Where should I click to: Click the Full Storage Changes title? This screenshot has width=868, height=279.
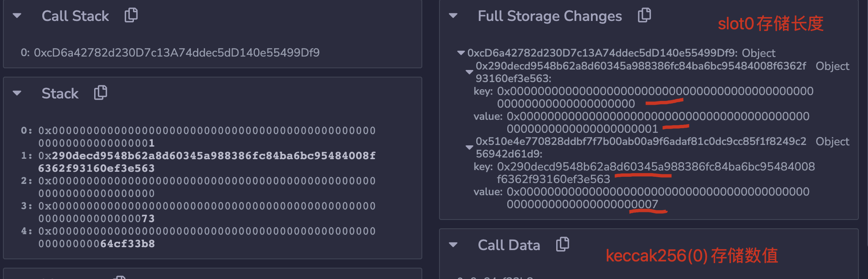[550, 16]
